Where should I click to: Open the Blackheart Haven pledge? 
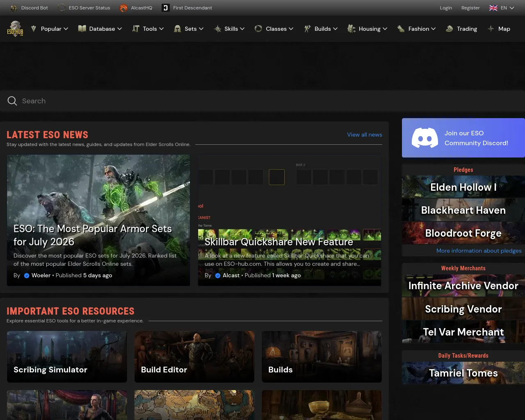pos(463,210)
